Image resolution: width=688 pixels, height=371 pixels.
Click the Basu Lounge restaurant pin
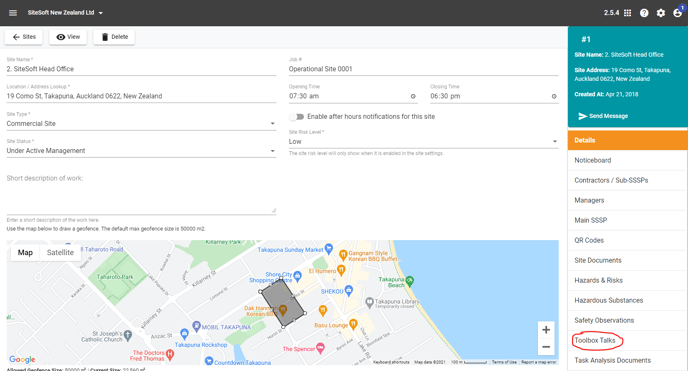click(x=353, y=325)
